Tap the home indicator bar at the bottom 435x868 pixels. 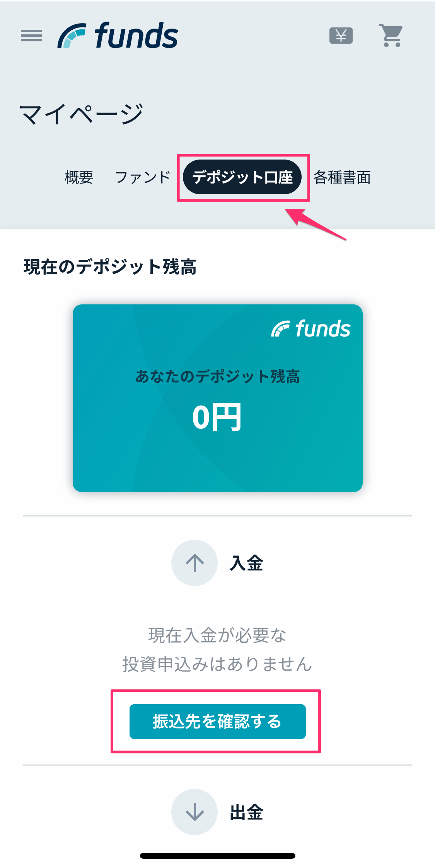[217, 856]
